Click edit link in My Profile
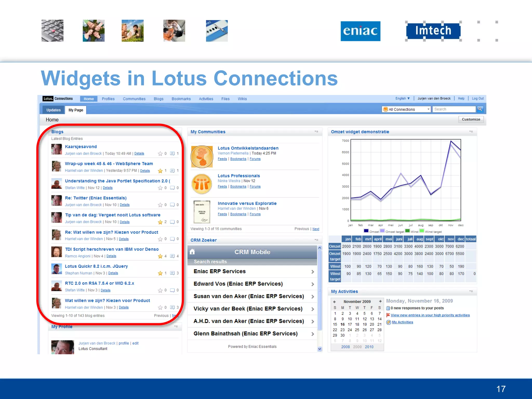The height and width of the screenshot is (399, 532). (x=135, y=343)
